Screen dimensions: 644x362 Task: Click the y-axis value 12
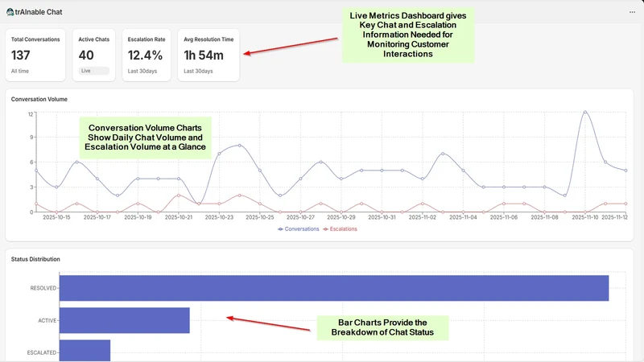31,114
